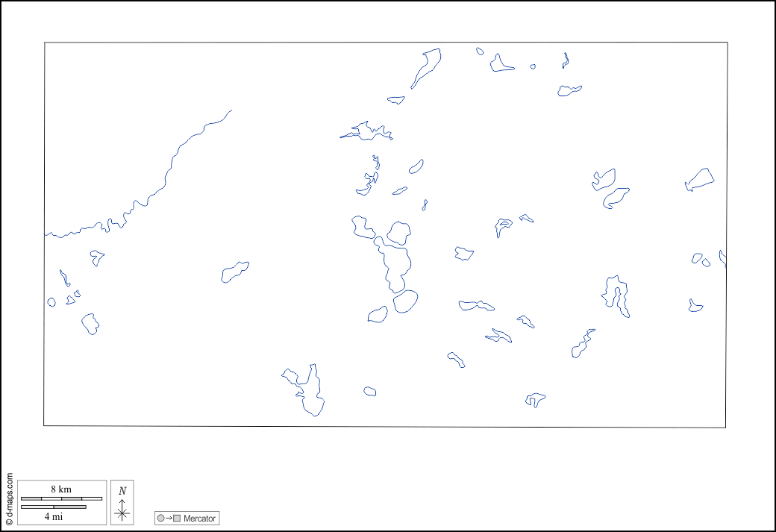Click the north arrow compass icon
Screen dimensions: 776x532
[x=122, y=503]
